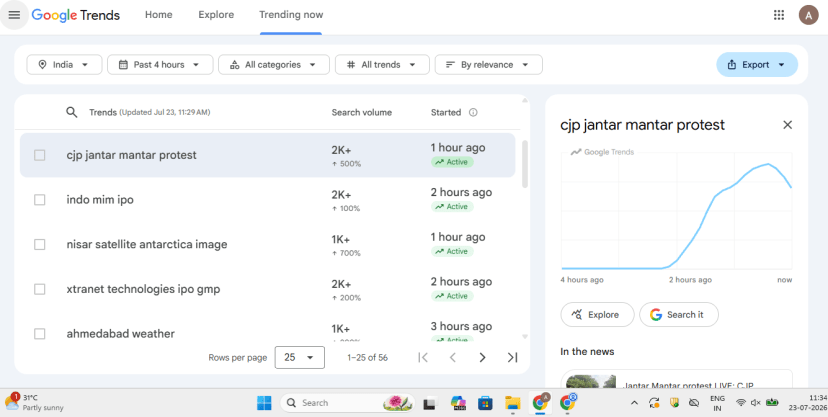828x417 pixels.
Task: Click the Explore button below the chart
Action: pyautogui.click(x=597, y=315)
